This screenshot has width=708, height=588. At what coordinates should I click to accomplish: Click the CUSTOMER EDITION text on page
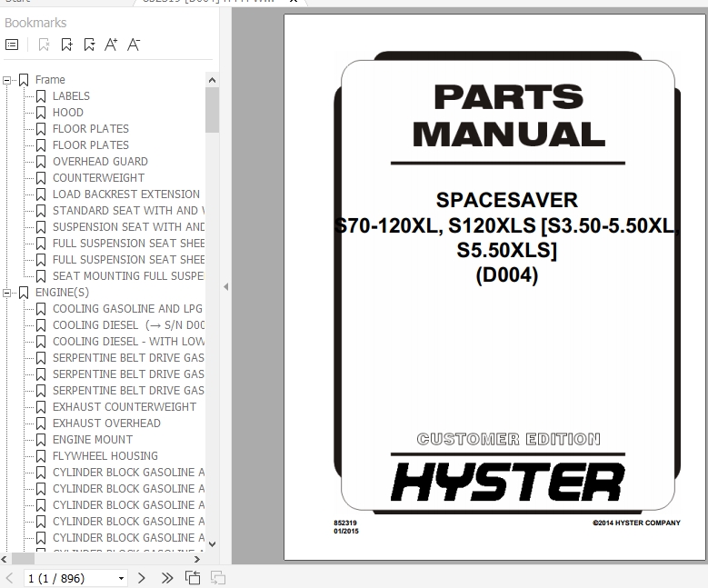click(508, 439)
